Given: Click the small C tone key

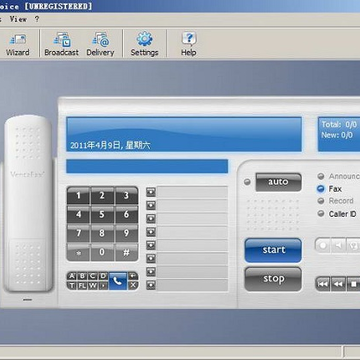Looking at the screenshot, I should pos(93,276).
